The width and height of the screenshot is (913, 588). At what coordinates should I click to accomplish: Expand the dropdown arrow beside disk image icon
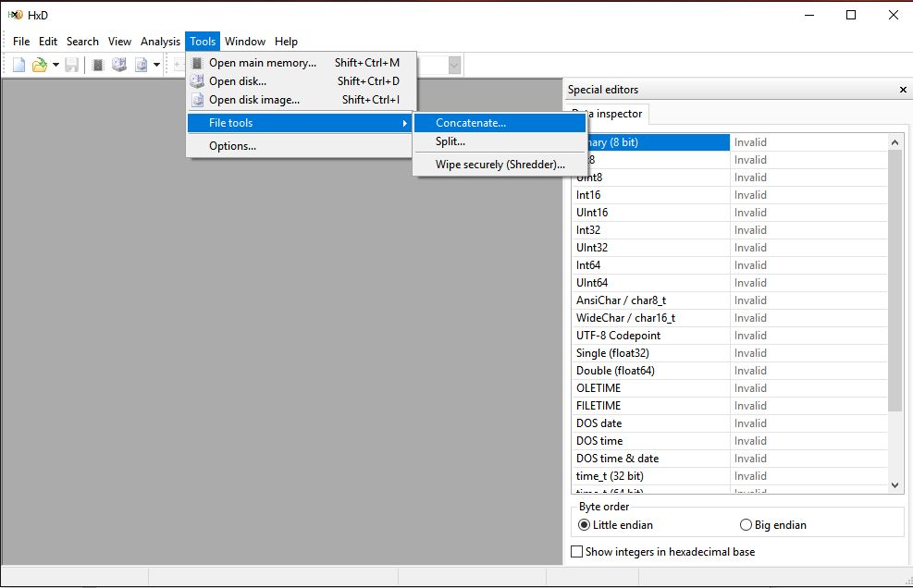(x=156, y=65)
